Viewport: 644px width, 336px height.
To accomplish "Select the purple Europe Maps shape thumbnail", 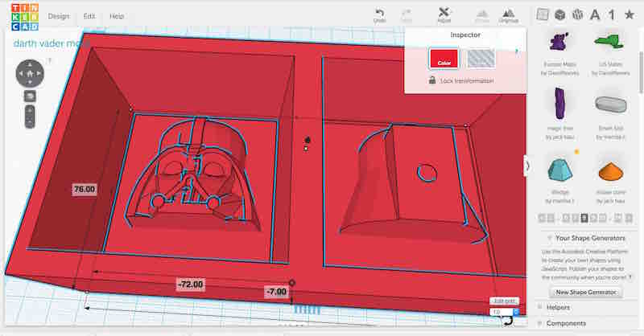I will click(x=559, y=42).
